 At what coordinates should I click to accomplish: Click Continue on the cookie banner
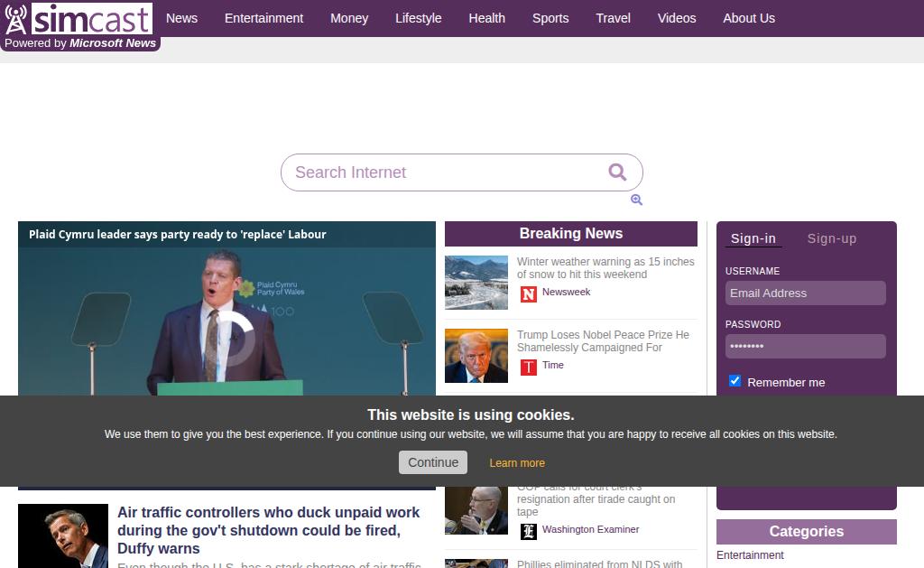pyautogui.click(x=433, y=462)
